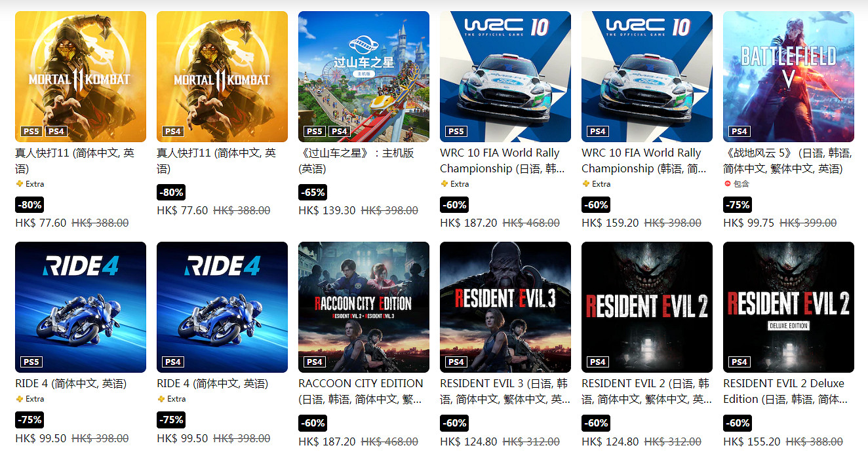Click the PS4 badge on 过山车之星 cover
This screenshot has width=868, height=452.
[339, 132]
